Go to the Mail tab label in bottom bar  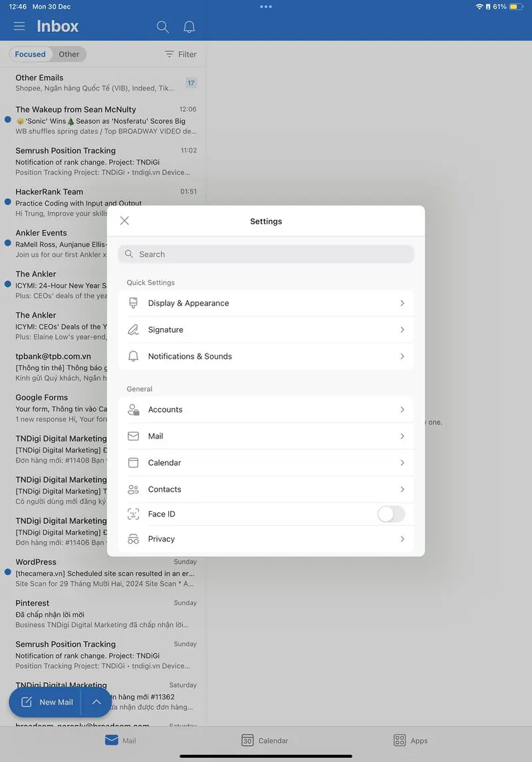pos(129,741)
